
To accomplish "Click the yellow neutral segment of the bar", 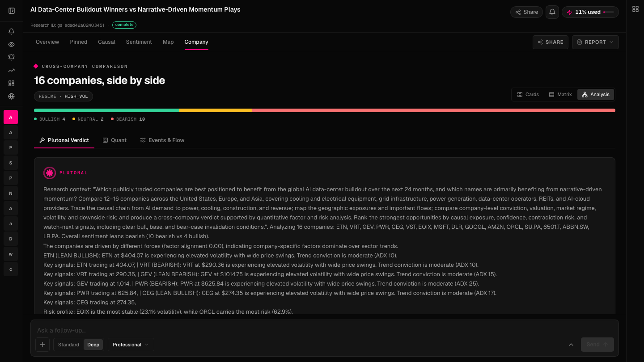I will tap(216, 110).
